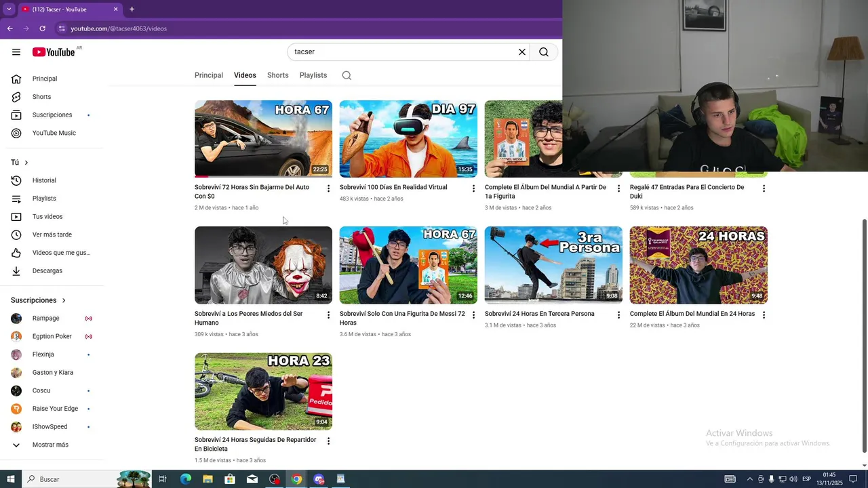Screen dimensions: 868x488
Task: Clear the search box with the X icon
Action: [x=522, y=52]
